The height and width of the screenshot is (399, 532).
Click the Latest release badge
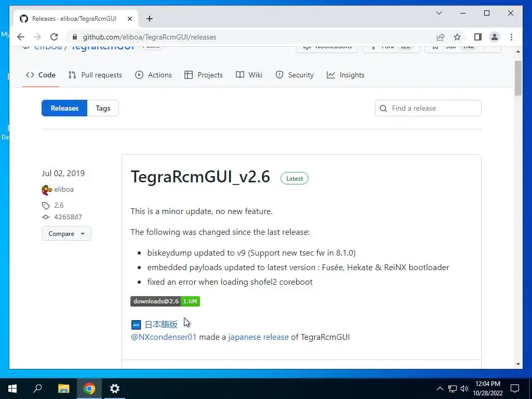click(x=295, y=179)
